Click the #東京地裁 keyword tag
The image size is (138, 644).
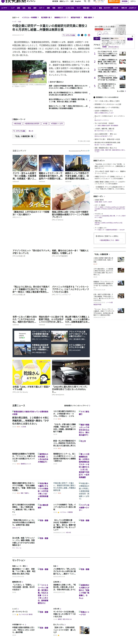17,124
